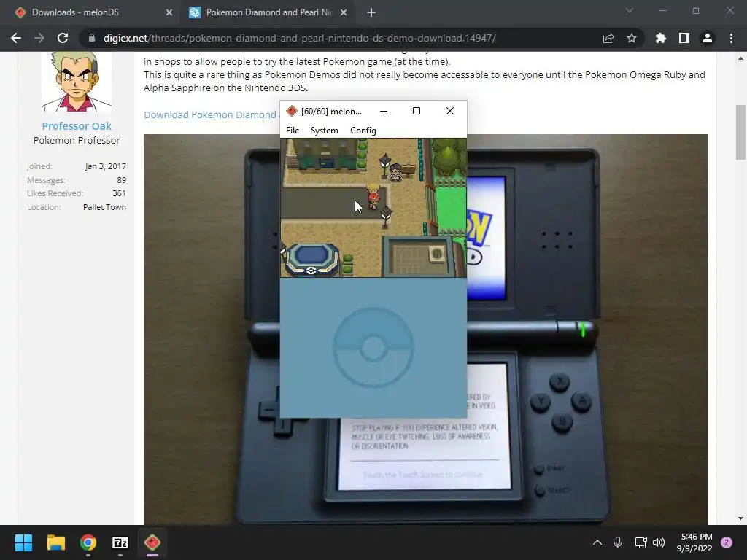Click the scrollbar down arrow
Screen dimensions: 747x560
coord(740,518)
